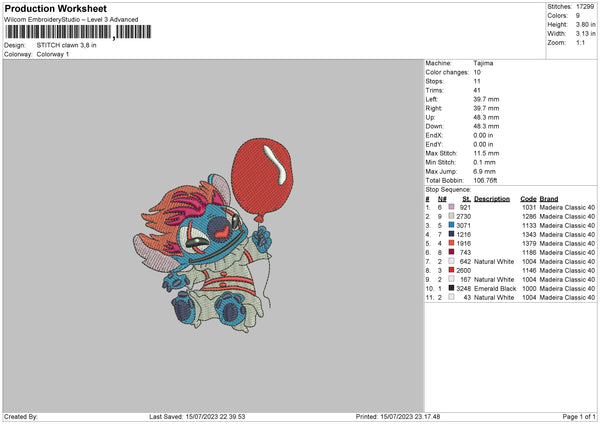Click the grey swatch beside stitch count 2730
This screenshot has width=600, height=424.
tap(451, 216)
